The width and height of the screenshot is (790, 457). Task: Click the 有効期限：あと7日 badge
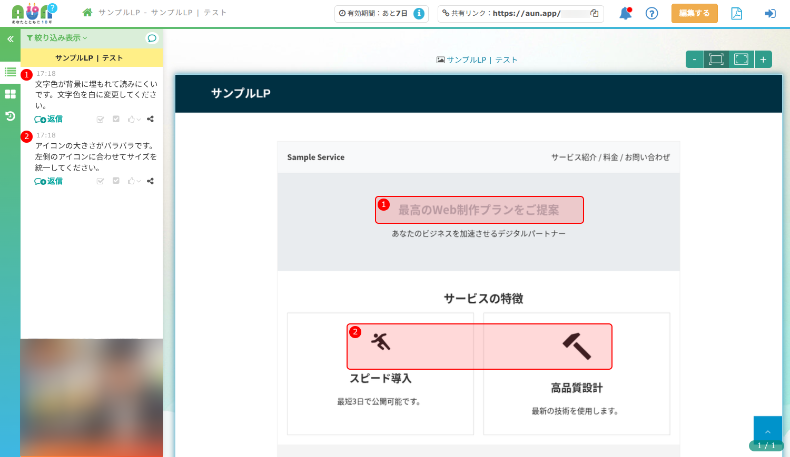(x=381, y=14)
